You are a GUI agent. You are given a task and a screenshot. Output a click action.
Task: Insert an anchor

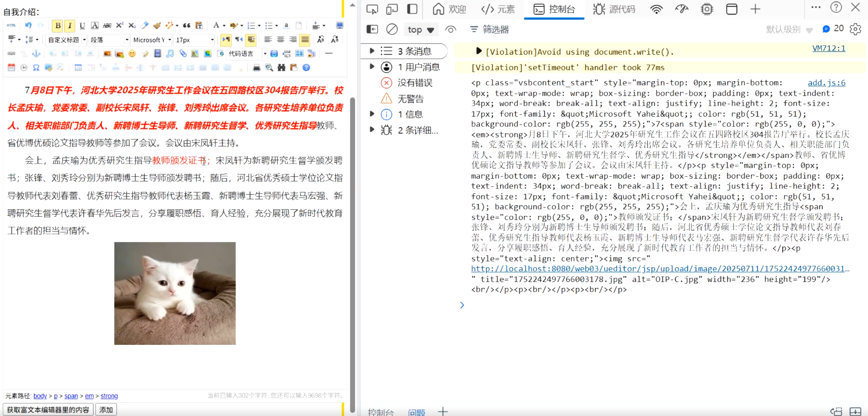36,54
